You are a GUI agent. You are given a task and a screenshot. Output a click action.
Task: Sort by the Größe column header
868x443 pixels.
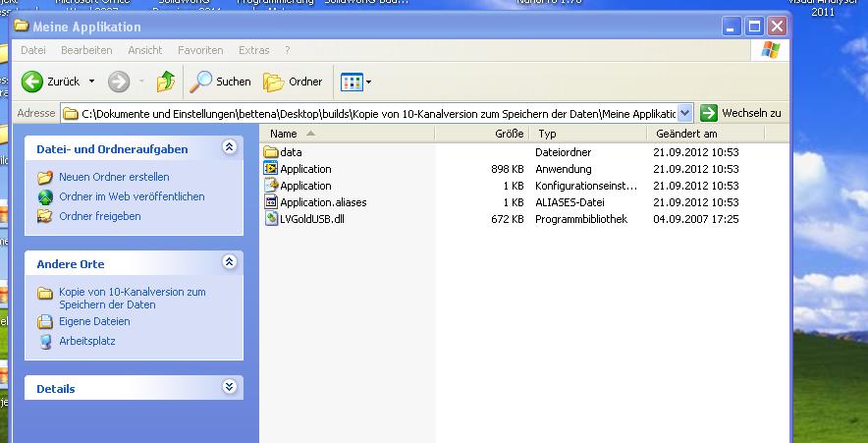482,134
